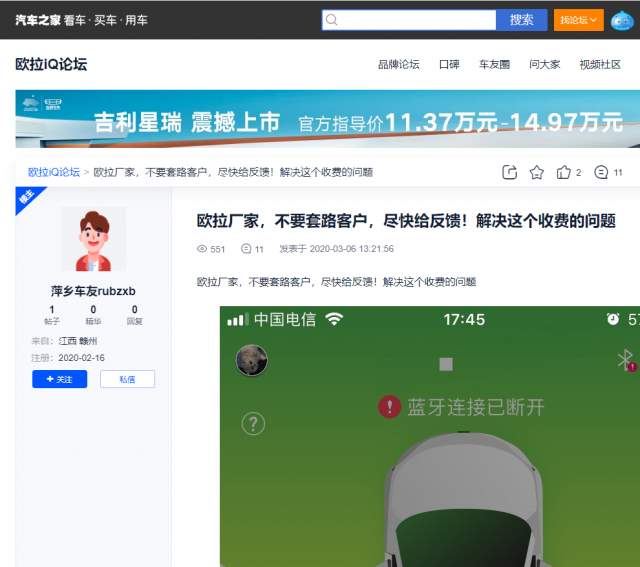Click the 搜索 search button
Image resolution: width=640 pixels, height=567 pixels.
tap(521, 20)
